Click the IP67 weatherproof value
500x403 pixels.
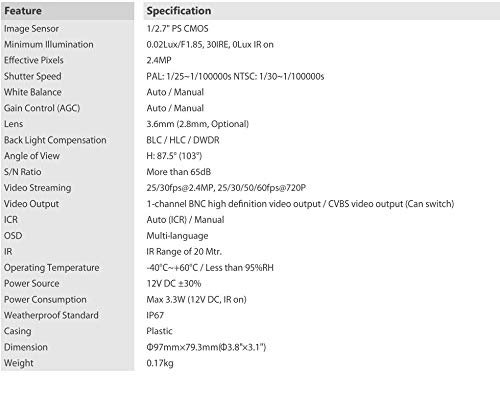155,315
